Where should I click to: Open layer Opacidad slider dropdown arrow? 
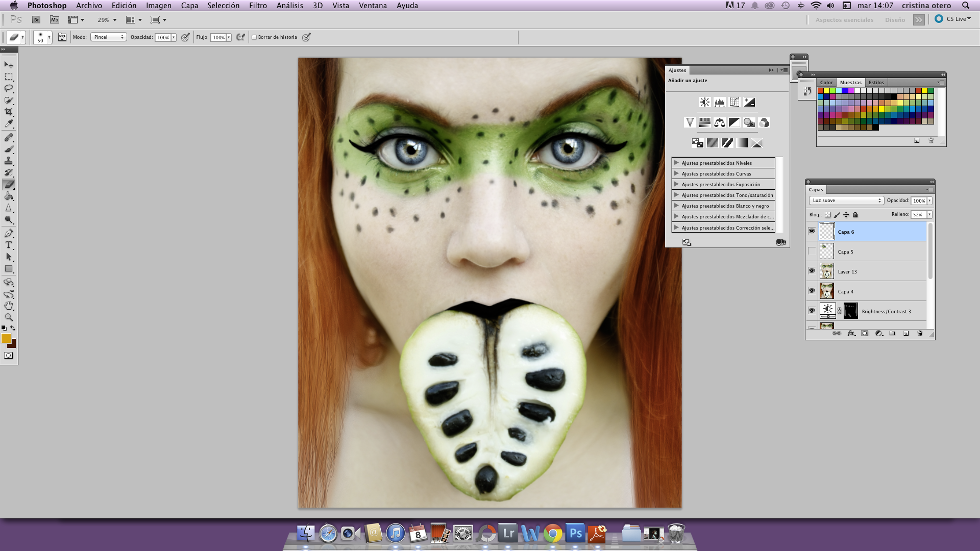(x=929, y=201)
